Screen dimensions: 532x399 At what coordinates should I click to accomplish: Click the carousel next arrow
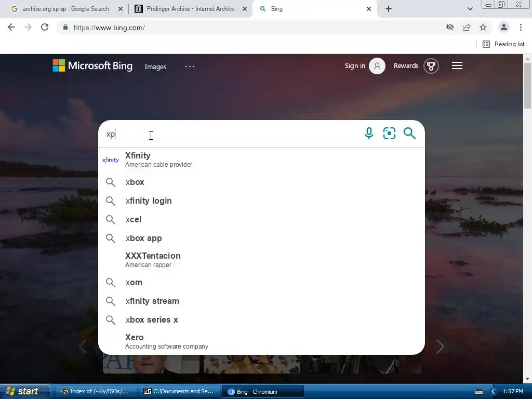coord(440,347)
